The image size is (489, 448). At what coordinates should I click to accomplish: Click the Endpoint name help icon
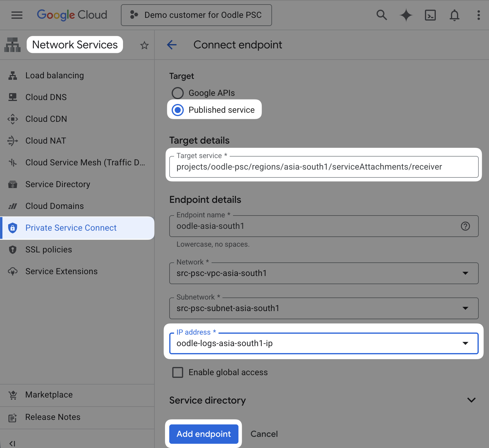(x=465, y=226)
